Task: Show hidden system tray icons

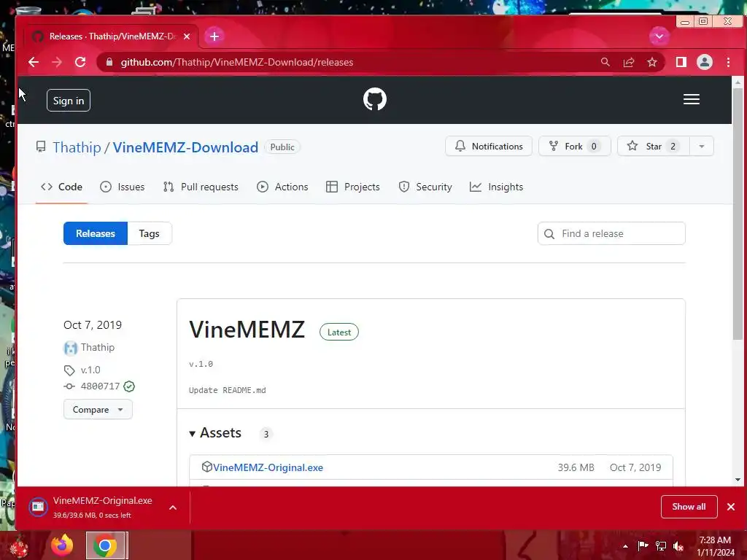Action: click(625, 546)
